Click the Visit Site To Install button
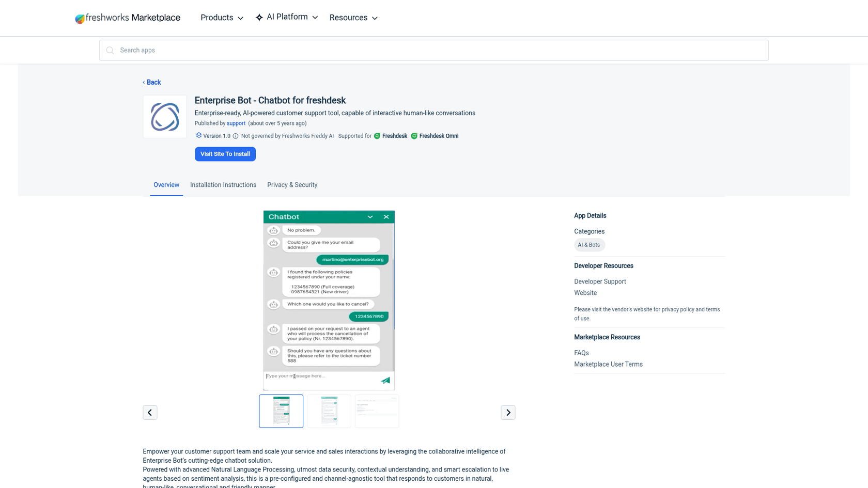This screenshot has width=868, height=488. (x=225, y=154)
